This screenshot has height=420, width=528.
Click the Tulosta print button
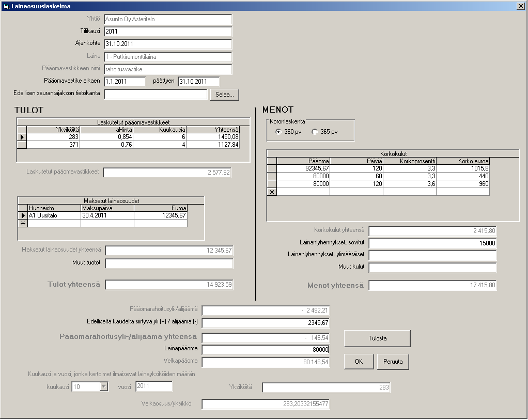click(x=377, y=338)
